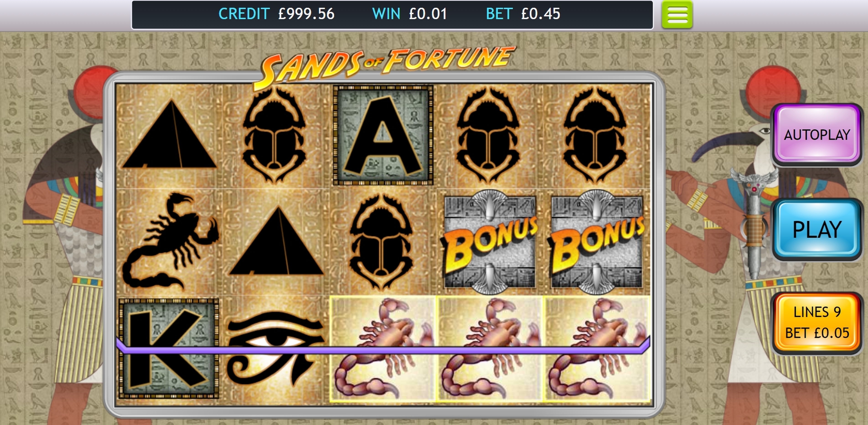Image resolution: width=868 pixels, height=425 pixels.
Task: Click the CREDIT £999.56 display
Action: (x=276, y=14)
